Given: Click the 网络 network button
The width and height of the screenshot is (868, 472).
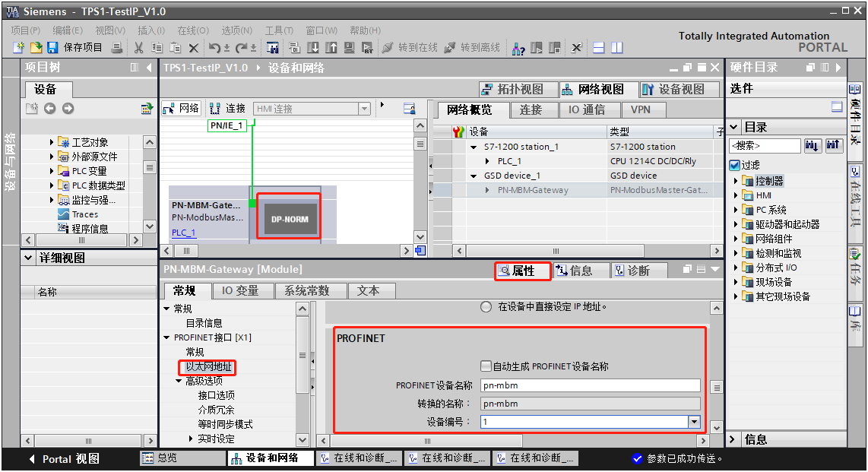Looking at the screenshot, I should pyautogui.click(x=181, y=109).
